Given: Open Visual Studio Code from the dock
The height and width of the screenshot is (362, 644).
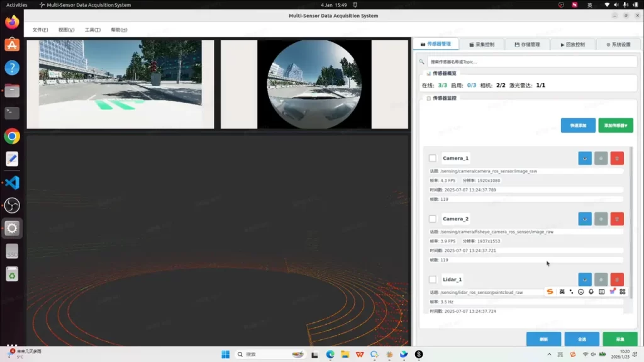Looking at the screenshot, I should [12, 182].
